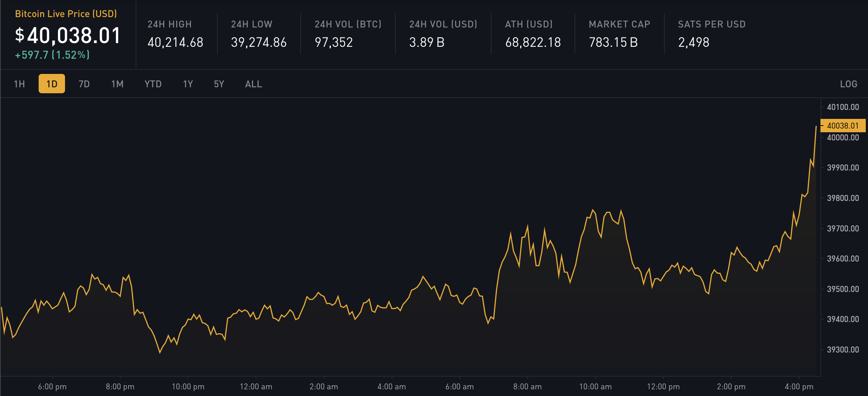Click the 39600.00 price axis label
The width and height of the screenshot is (868, 396).
(x=843, y=259)
